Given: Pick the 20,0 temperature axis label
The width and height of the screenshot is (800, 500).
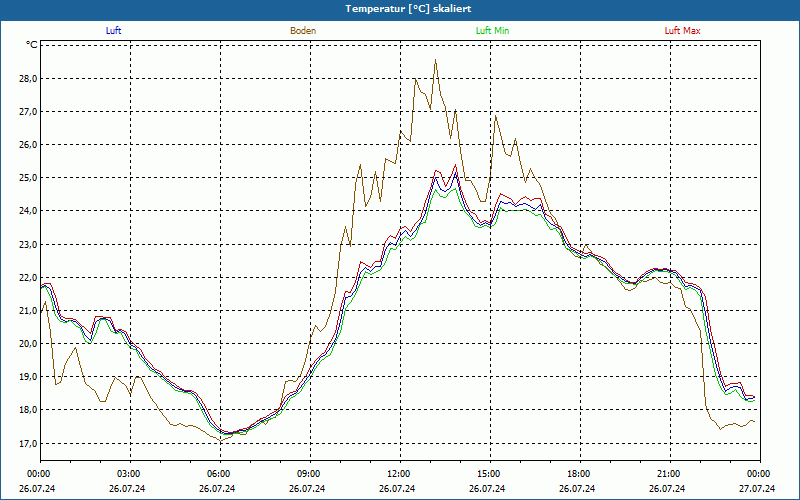Looking at the screenshot, I should [x=27, y=344].
